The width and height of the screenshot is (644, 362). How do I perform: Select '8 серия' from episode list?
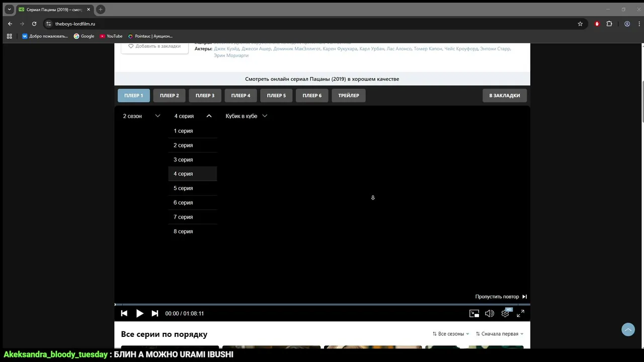tap(193, 231)
